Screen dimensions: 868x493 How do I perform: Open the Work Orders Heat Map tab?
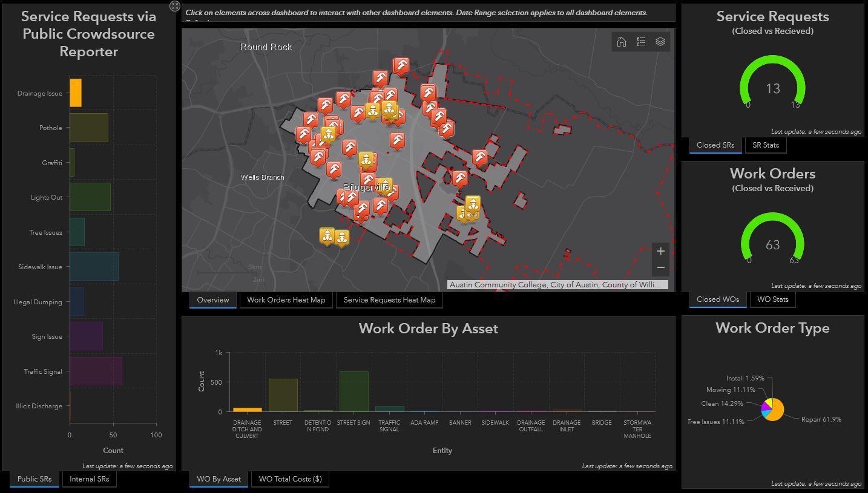pyautogui.click(x=286, y=300)
